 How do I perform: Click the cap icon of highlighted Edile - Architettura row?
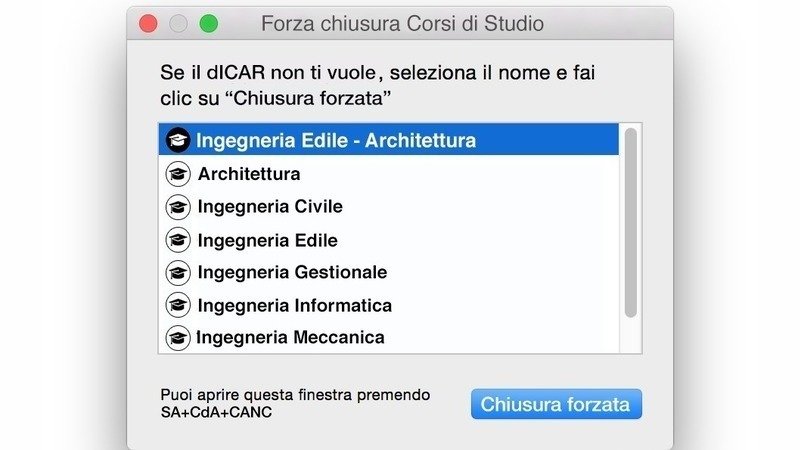point(177,140)
